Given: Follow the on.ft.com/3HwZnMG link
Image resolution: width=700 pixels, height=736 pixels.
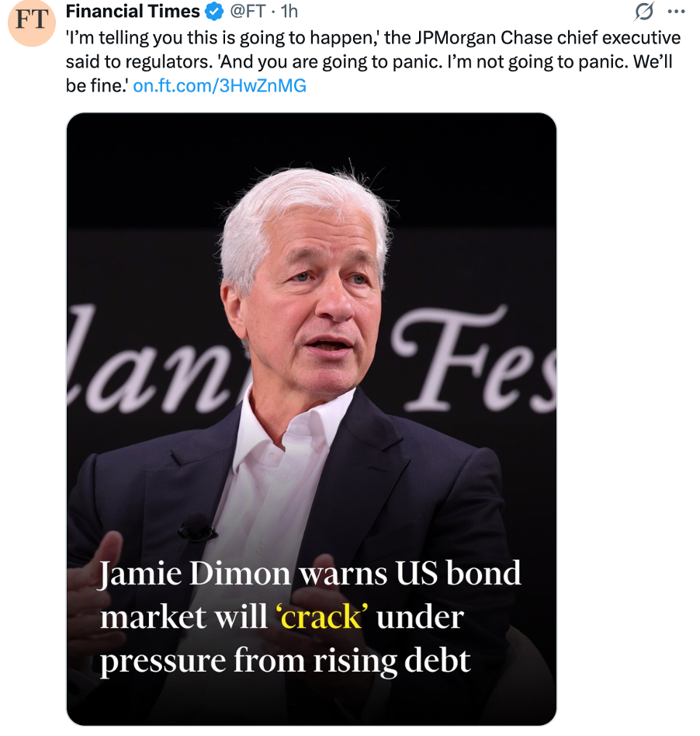Looking at the screenshot, I should pyautogui.click(x=220, y=85).
